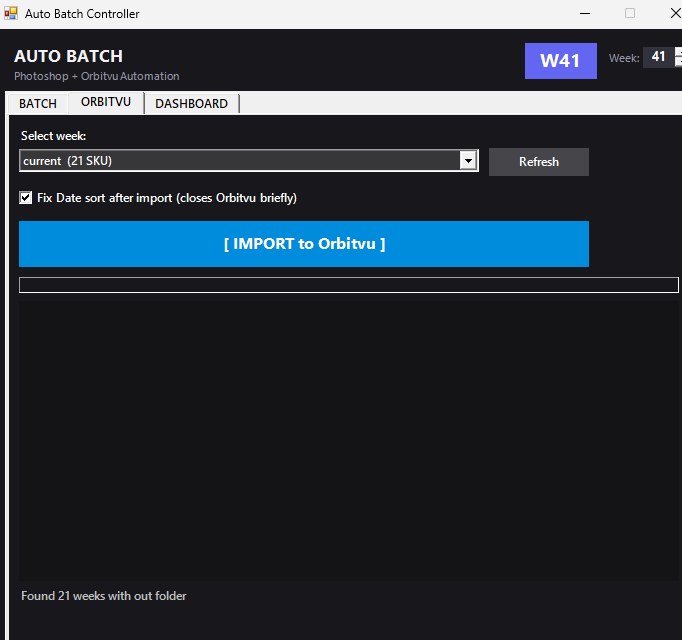Click the import progress bar
The width and height of the screenshot is (682, 640).
(x=348, y=285)
